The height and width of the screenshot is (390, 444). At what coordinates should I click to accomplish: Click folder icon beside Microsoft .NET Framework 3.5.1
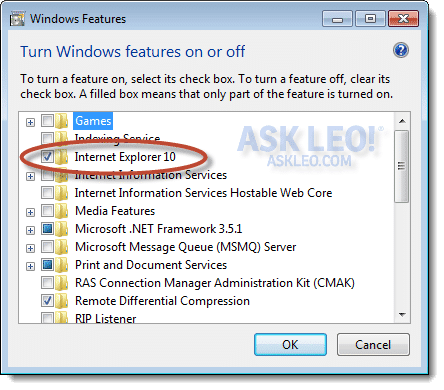pyautogui.click(x=61, y=229)
